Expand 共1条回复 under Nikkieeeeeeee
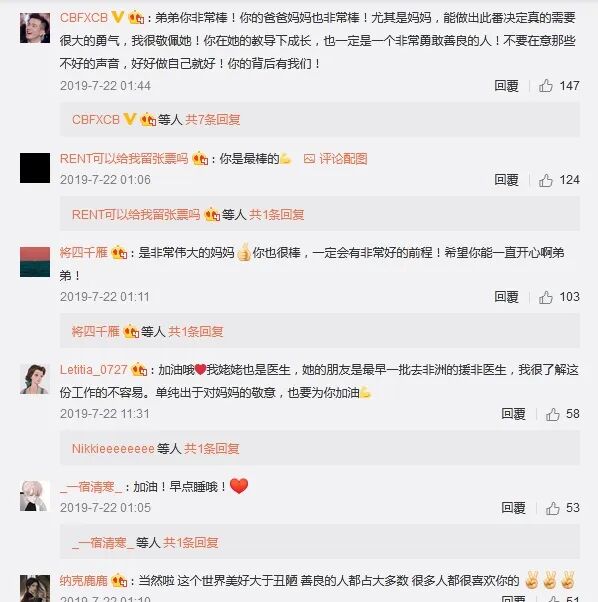This screenshot has height=602, width=598. tap(211, 448)
